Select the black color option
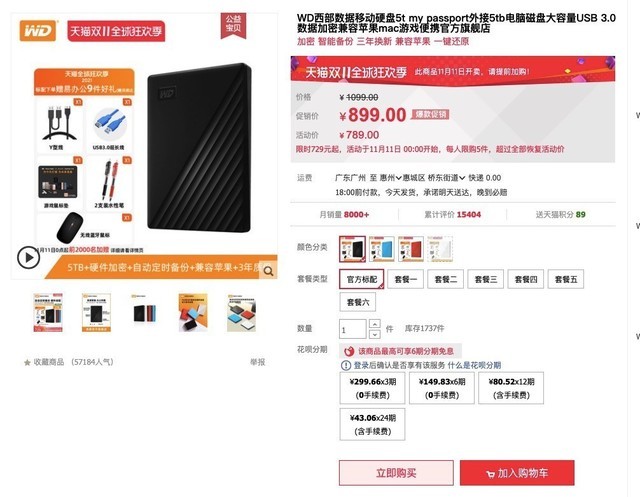Image resolution: width=640 pixels, height=497 pixels. tap(352, 249)
